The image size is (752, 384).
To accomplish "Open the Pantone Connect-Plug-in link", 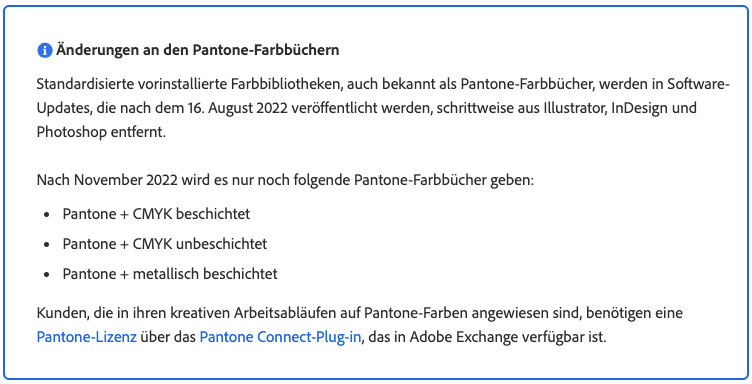I will pyautogui.click(x=280, y=337).
